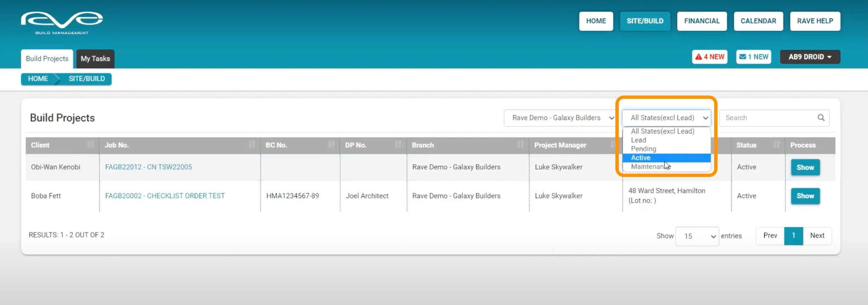Open the All States(excl Lead) state dropdown
868x305 pixels.
click(667, 118)
